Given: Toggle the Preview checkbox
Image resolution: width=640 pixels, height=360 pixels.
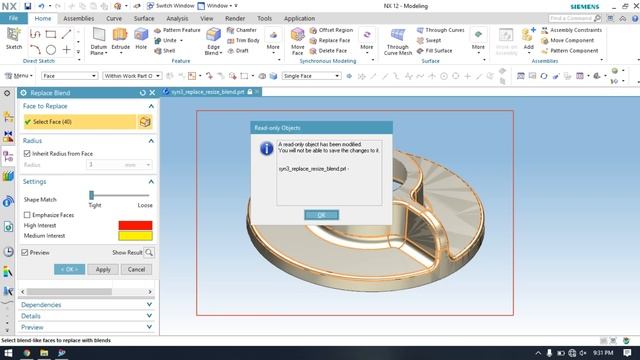Looking at the screenshot, I should click(x=24, y=253).
